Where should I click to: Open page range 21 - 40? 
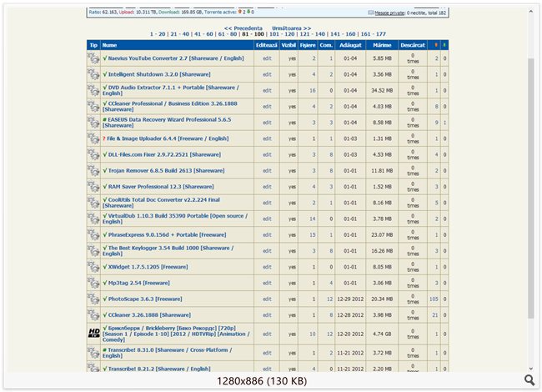point(180,34)
